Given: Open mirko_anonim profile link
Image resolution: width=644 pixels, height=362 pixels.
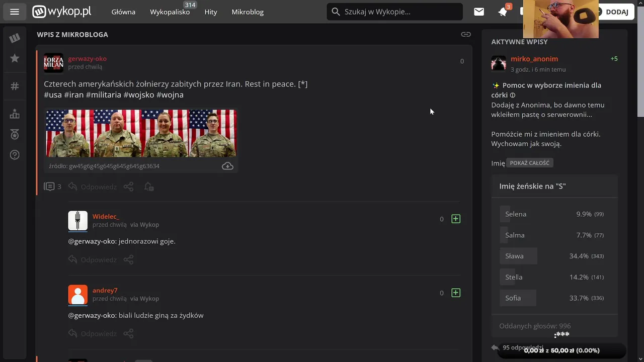Looking at the screenshot, I should tap(534, 59).
